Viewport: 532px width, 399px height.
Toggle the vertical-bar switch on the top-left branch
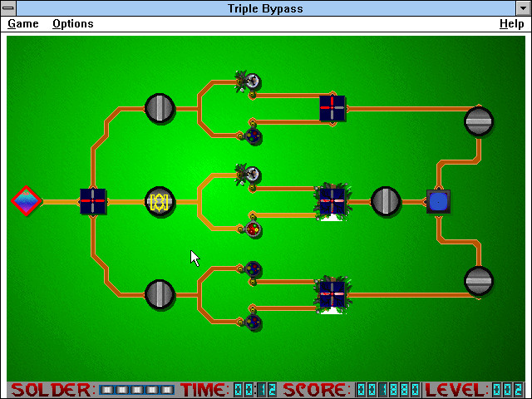pyautogui.click(x=160, y=108)
